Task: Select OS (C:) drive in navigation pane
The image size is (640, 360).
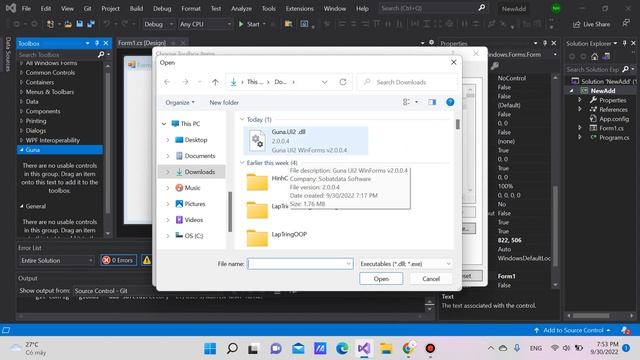Action: click(x=193, y=236)
